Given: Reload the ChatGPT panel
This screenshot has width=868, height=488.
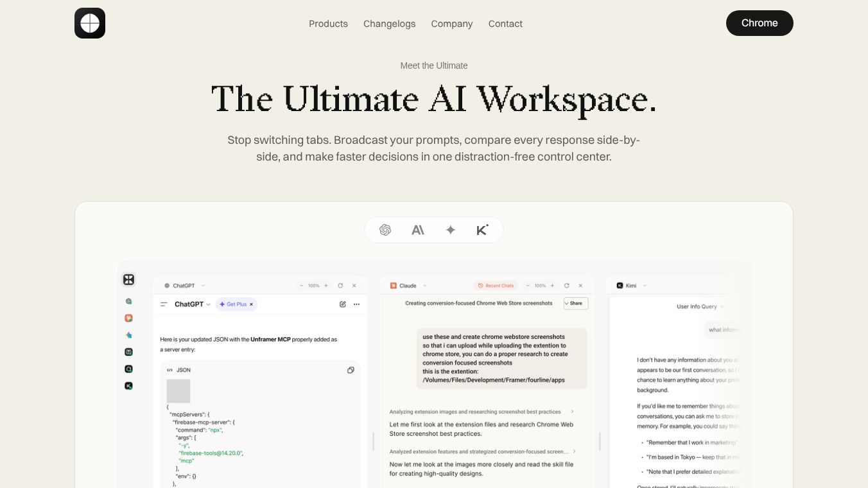Looking at the screenshot, I should [x=340, y=286].
